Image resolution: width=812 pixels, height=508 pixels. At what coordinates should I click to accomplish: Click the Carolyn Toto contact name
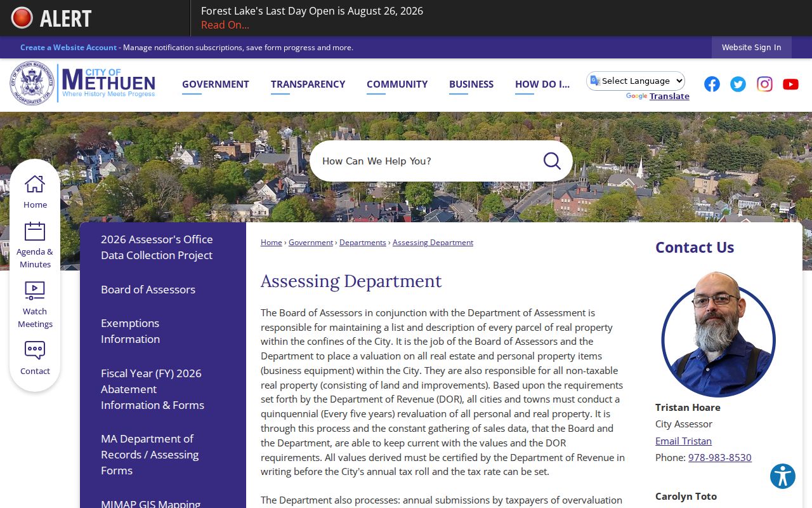686,496
